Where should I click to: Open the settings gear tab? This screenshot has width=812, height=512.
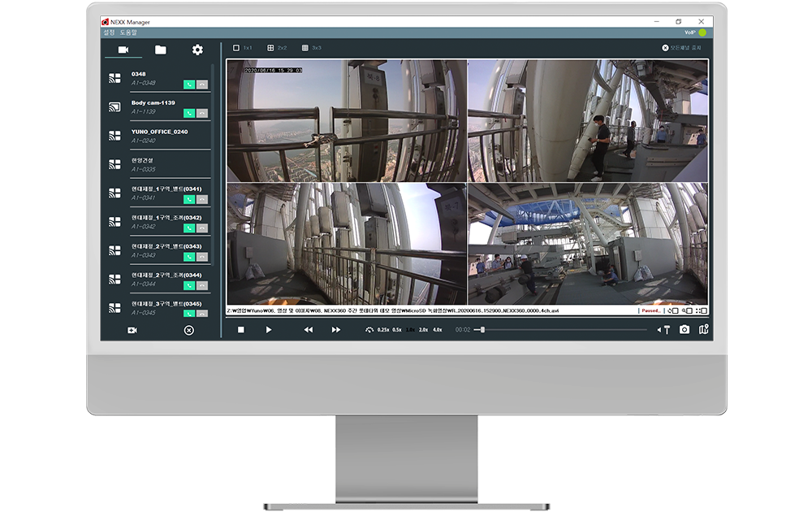tap(197, 50)
